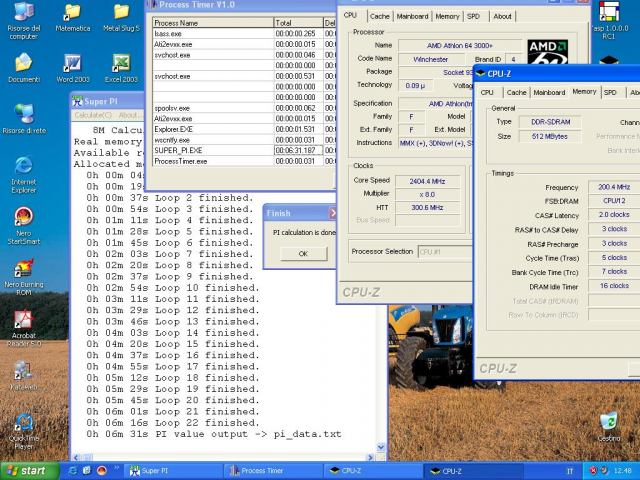Activate second CPU-Z taskbar button
The image size is (640, 480).
[474, 471]
